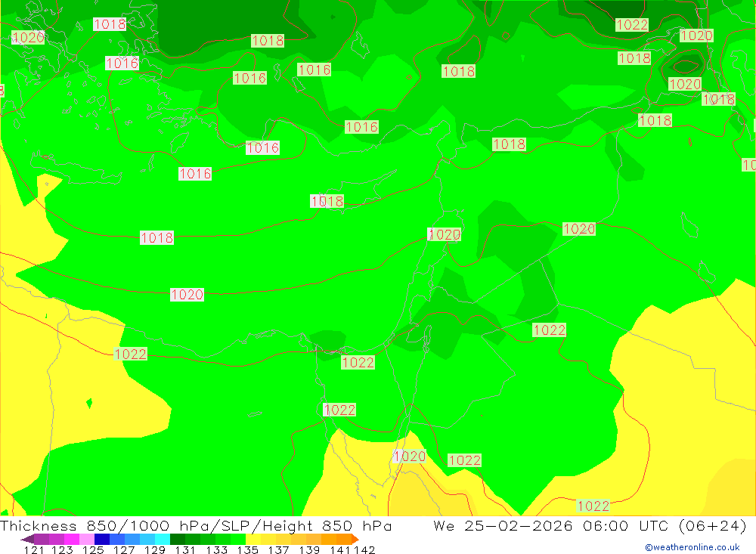Click the 1022 label on the yellow area at left
The width and height of the screenshot is (756, 554).
click(x=130, y=354)
